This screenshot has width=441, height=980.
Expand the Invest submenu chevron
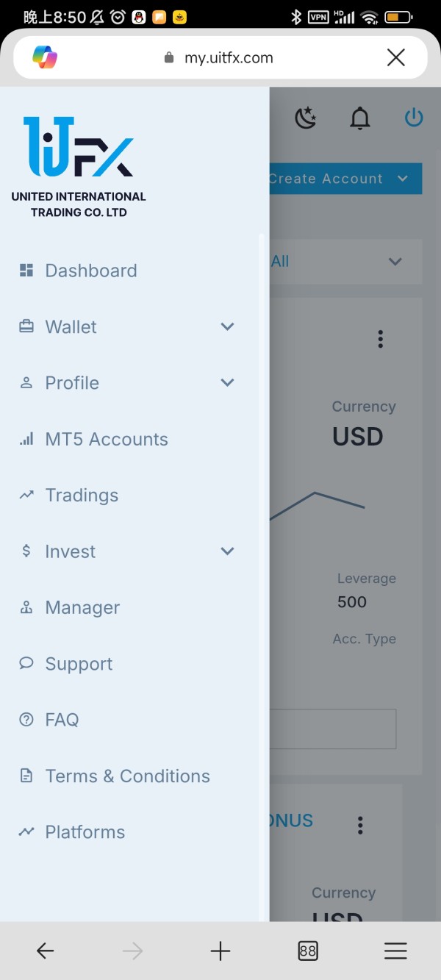[228, 551]
